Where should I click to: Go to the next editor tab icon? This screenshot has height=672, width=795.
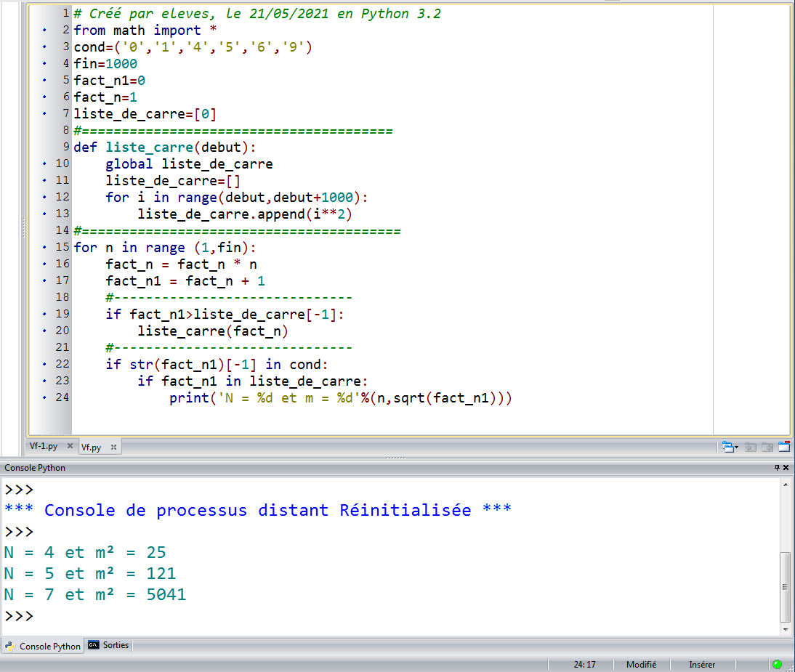click(x=766, y=447)
